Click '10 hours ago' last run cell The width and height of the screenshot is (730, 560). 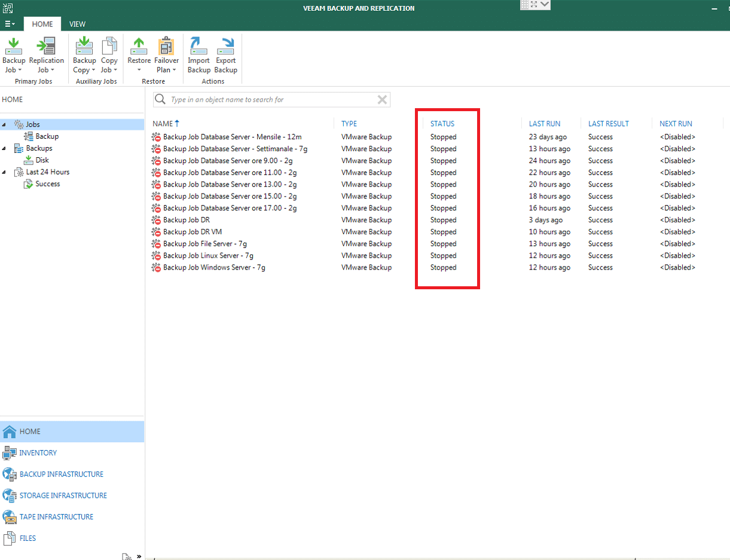[549, 232]
